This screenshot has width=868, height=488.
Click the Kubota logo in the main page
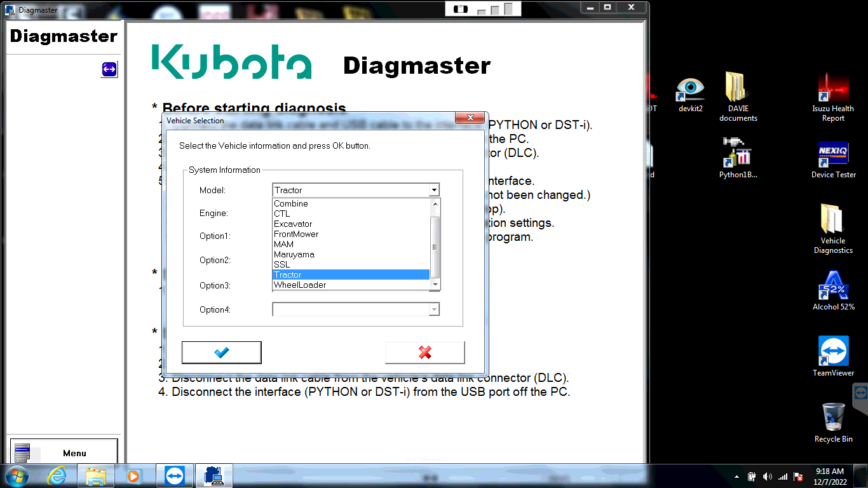click(x=232, y=62)
